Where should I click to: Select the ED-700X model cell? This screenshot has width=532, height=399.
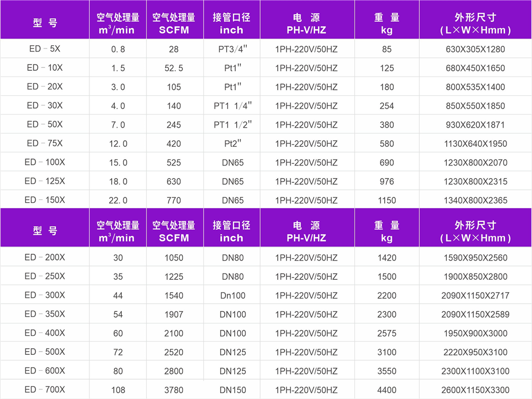(x=45, y=389)
